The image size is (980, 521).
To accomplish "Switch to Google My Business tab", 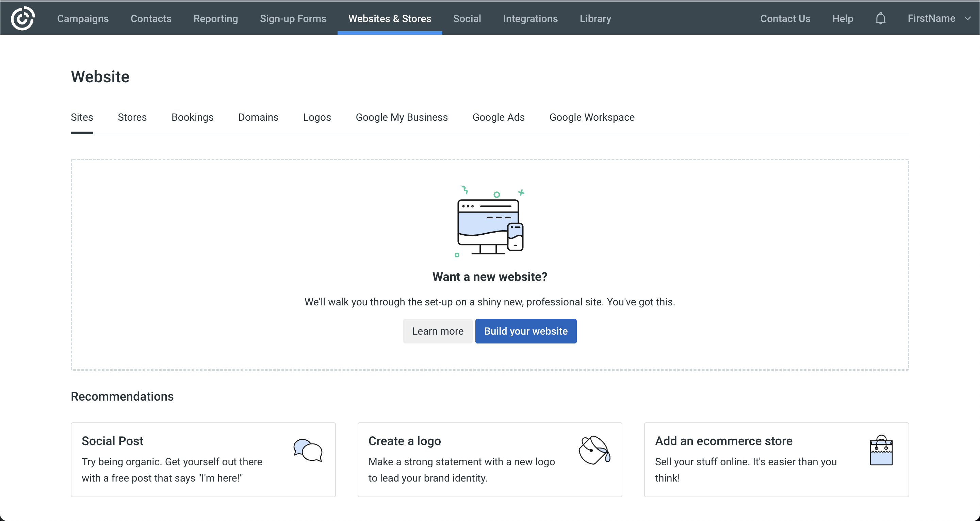I will (402, 117).
